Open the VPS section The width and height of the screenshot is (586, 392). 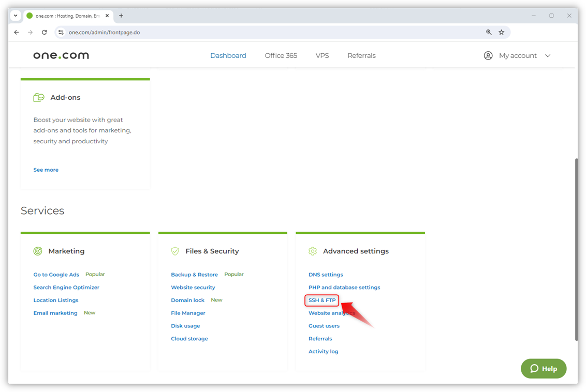322,55
